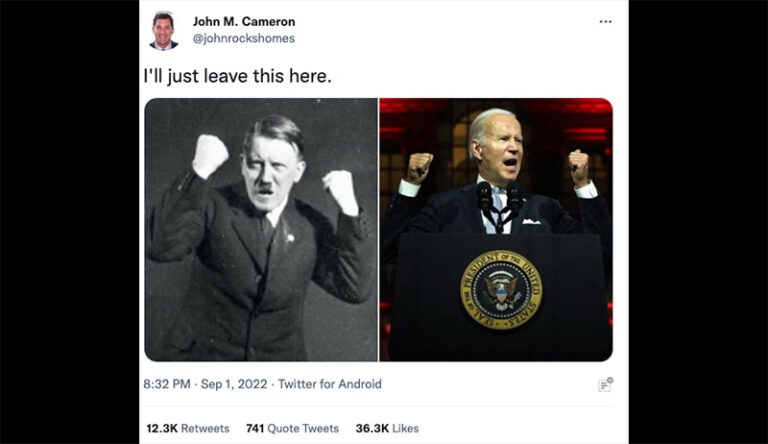View the 741 Quote Tweets list
768x444 pixels.
292,428
